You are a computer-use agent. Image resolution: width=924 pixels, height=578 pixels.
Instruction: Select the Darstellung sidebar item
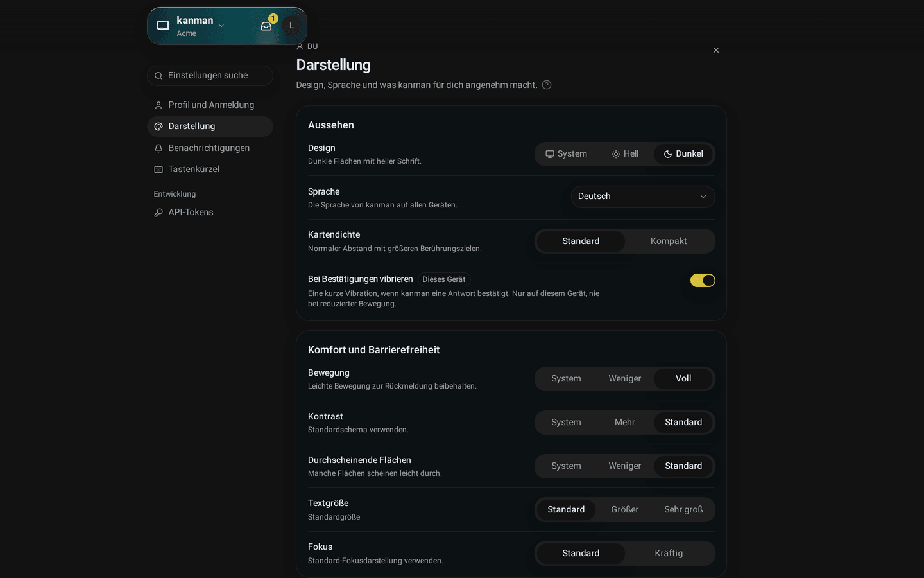pos(210,127)
